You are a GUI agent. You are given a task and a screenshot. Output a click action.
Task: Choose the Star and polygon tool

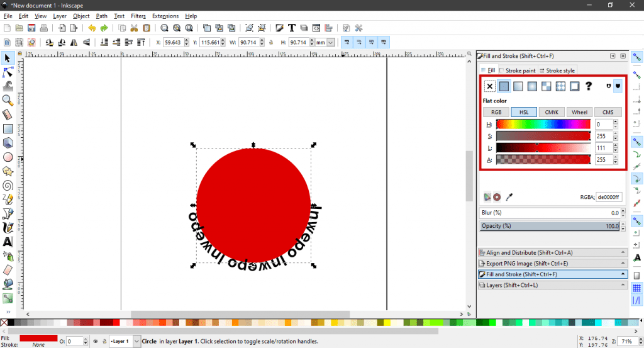(8, 171)
